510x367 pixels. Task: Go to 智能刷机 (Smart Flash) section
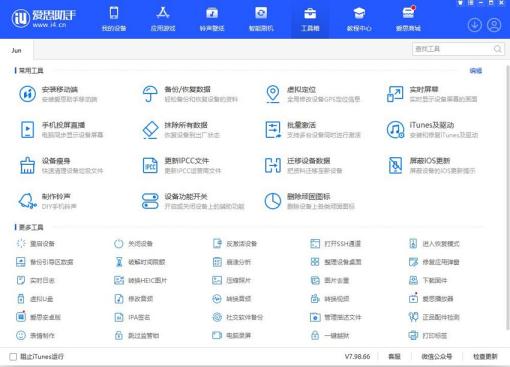pos(261,19)
